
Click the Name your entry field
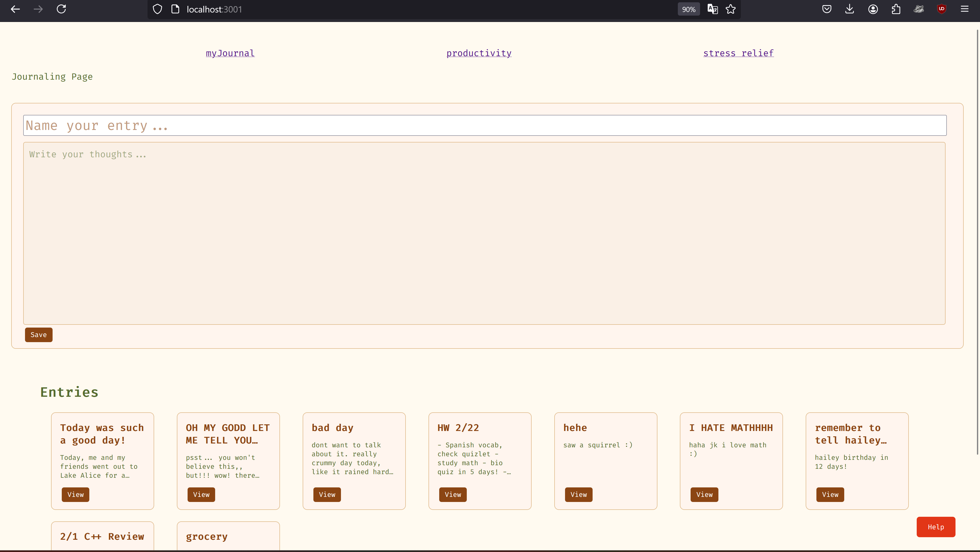[485, 125]
